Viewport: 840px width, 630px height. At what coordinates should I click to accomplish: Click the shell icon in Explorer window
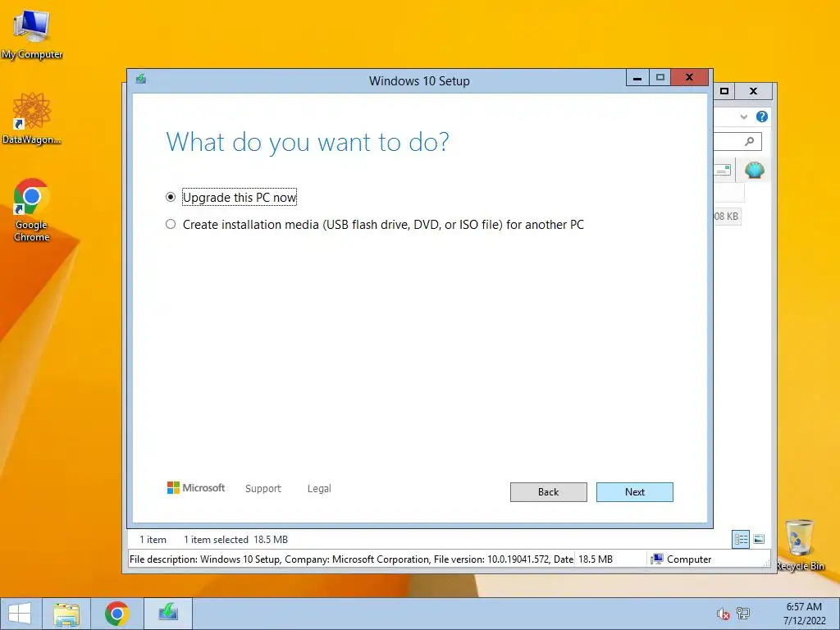pos(755,171)
